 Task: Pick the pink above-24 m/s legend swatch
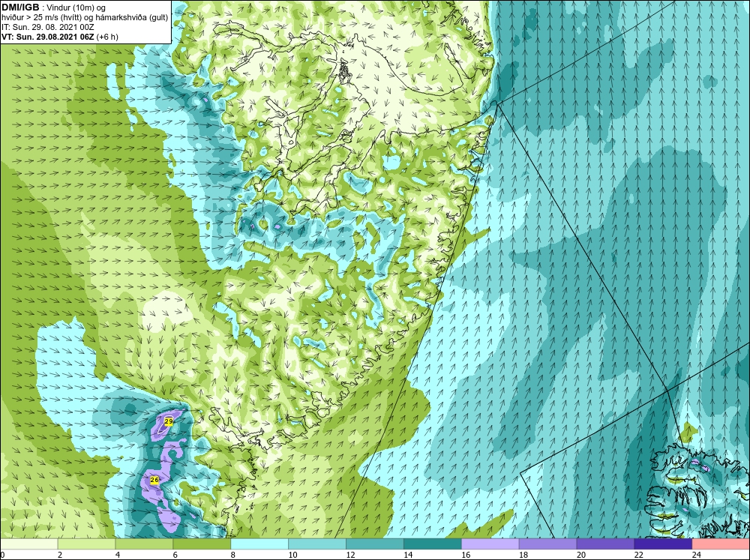[x=721, y=544]
